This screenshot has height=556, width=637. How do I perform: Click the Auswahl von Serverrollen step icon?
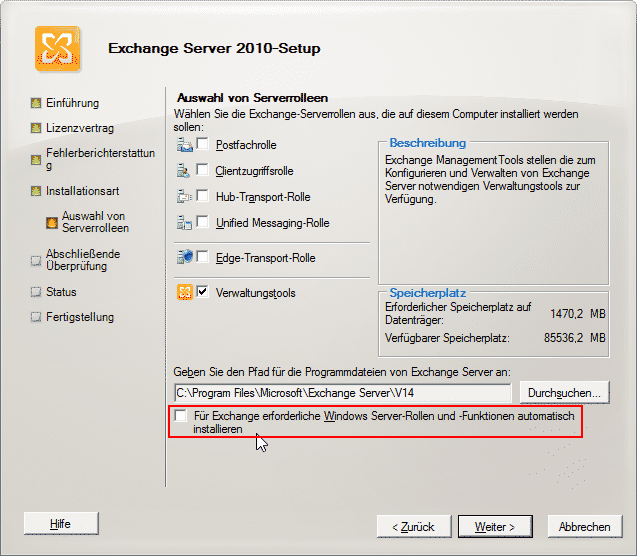click(x=52, y=223)
